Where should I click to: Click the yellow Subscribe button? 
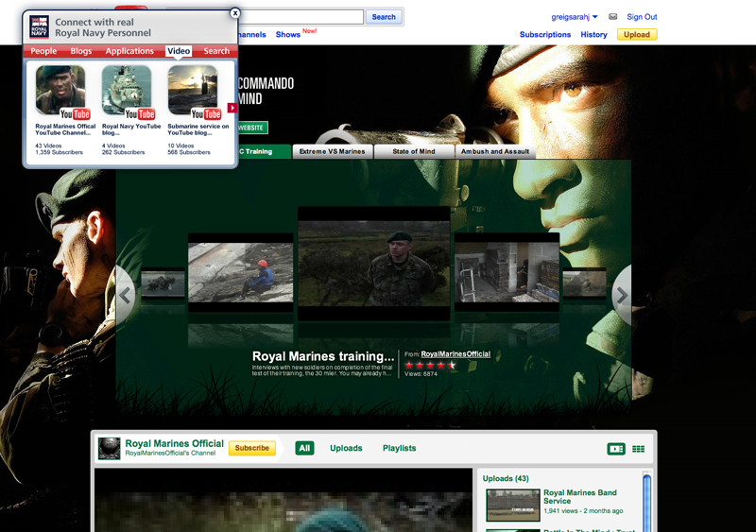[252, 448]
